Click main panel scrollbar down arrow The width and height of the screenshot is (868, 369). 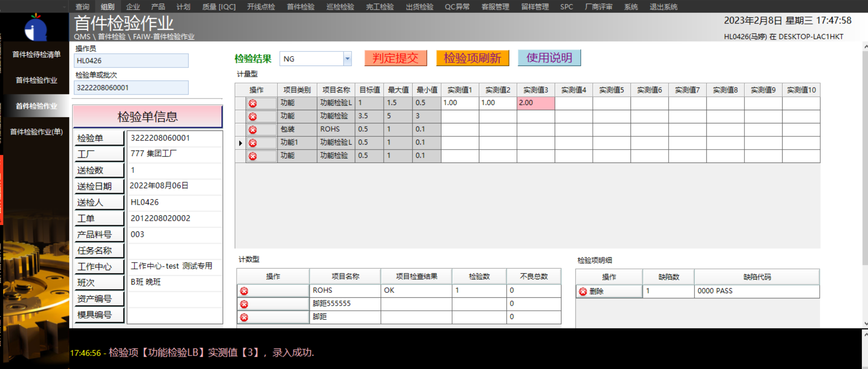[x=865, y=324]
